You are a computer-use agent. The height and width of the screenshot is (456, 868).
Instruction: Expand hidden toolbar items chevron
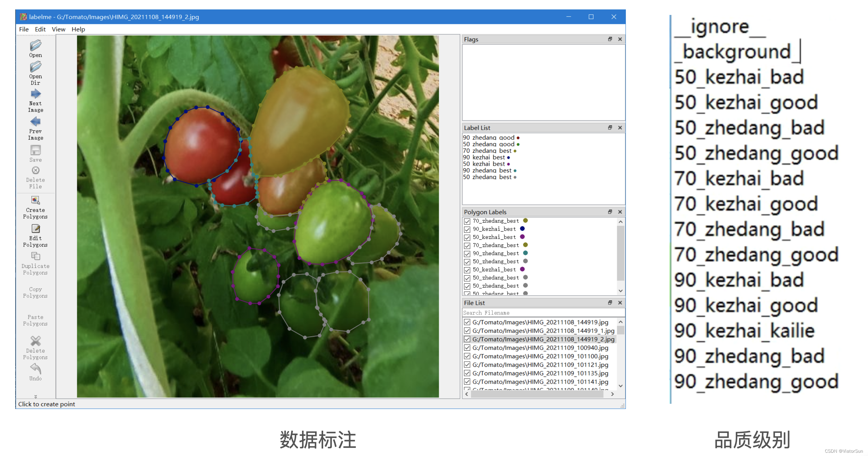click(35, 396)
